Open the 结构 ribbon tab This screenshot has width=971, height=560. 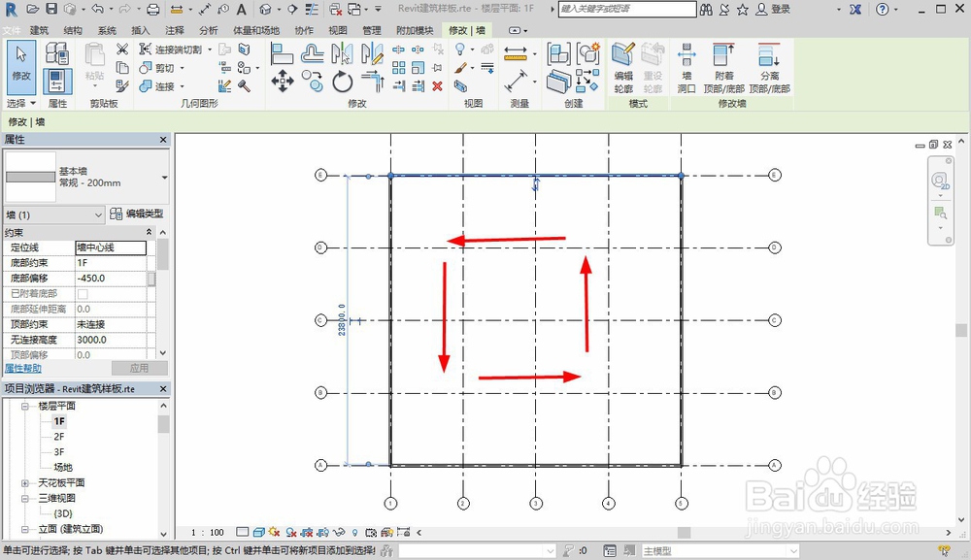pyautogui.click(x=73, y=30)
